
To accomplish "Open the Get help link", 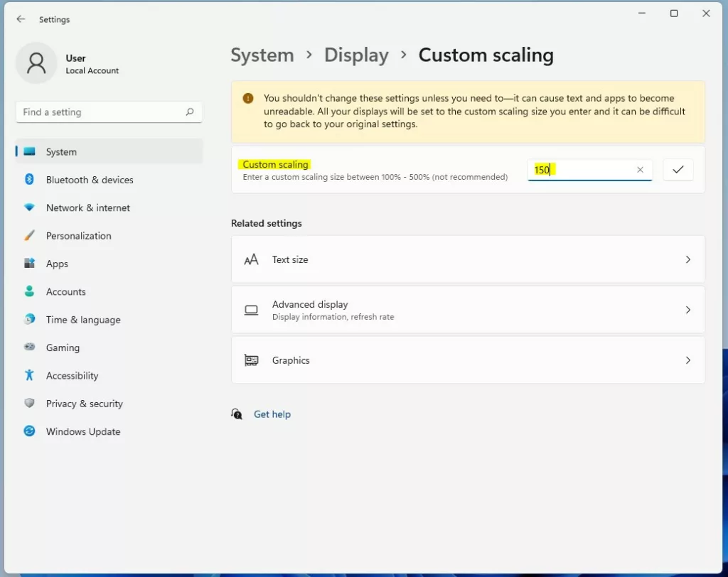I will (272, 414).
